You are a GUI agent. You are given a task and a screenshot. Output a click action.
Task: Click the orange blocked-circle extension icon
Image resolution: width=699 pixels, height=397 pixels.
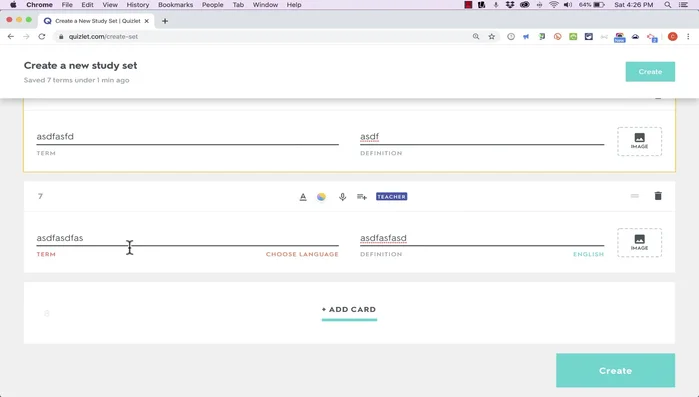(557, 37)
